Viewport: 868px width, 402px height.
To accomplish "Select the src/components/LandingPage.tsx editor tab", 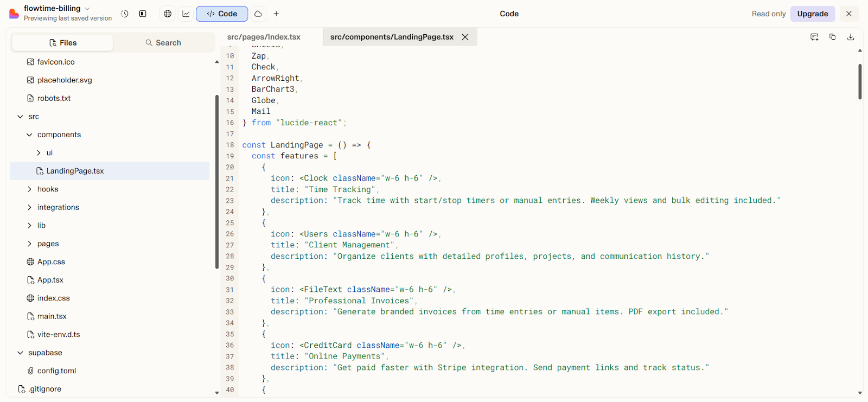I will (392, 37).
